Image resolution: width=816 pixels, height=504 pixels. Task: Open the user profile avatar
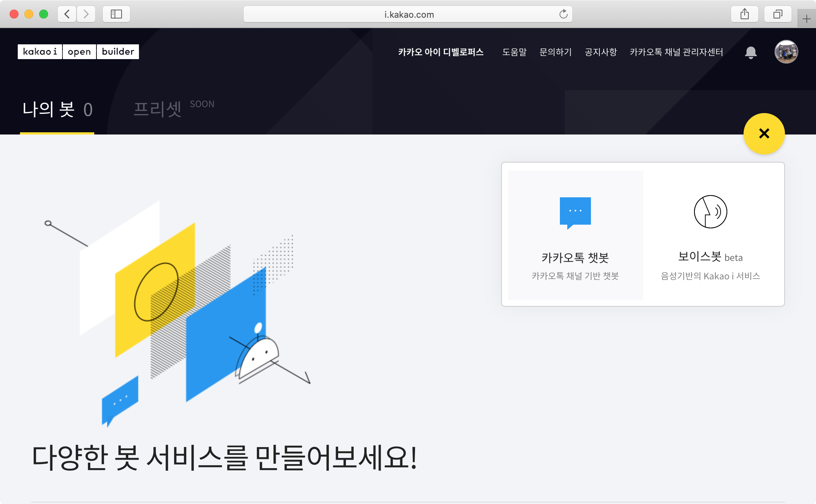click(786, 52)
